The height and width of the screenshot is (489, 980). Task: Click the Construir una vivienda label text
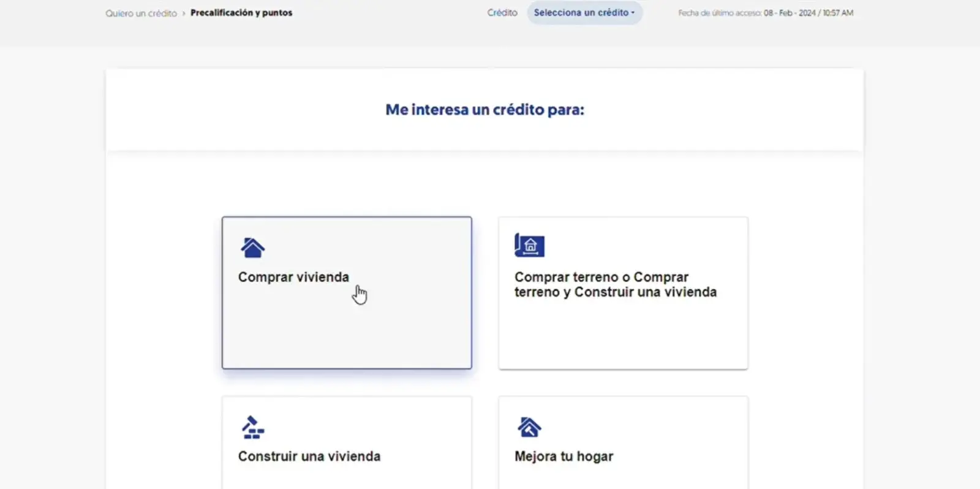click(309, 457)
